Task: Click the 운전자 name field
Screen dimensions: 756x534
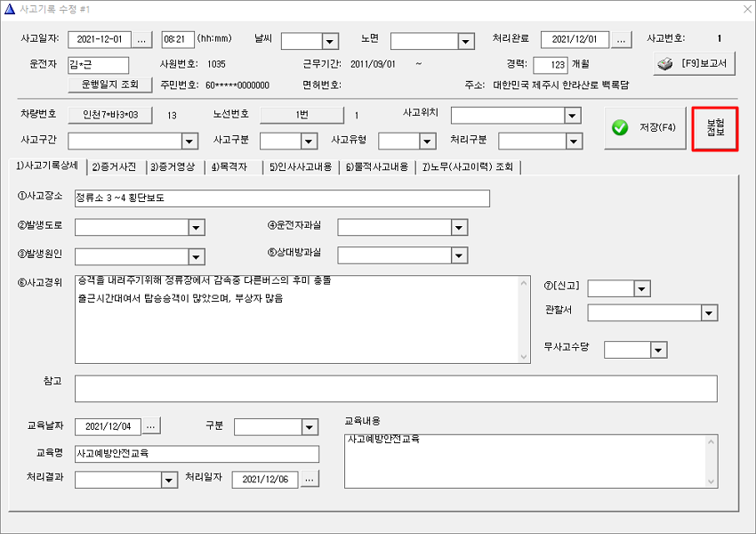Action: (99, 65)
